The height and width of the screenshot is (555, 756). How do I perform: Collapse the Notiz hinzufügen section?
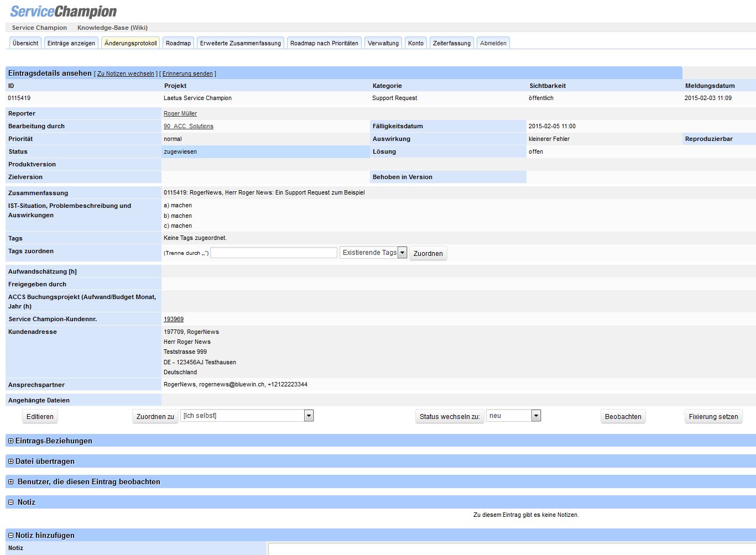click(x=11, y=536)
